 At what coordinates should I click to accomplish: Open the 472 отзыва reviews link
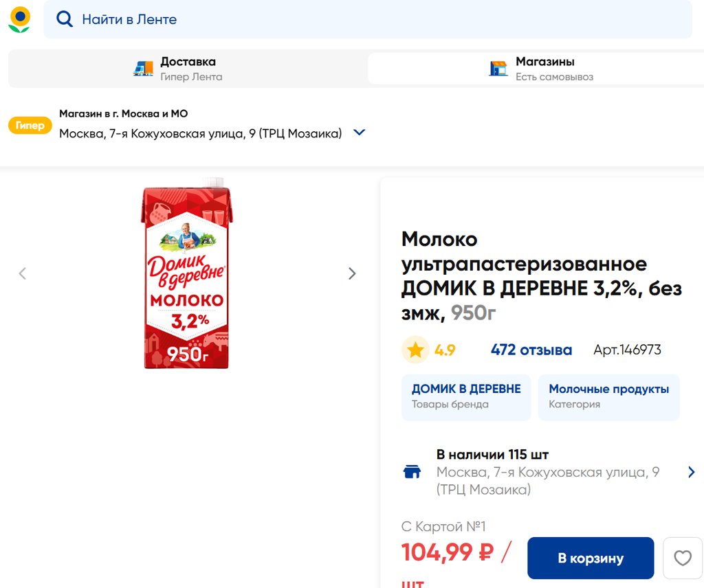(531, 350)
